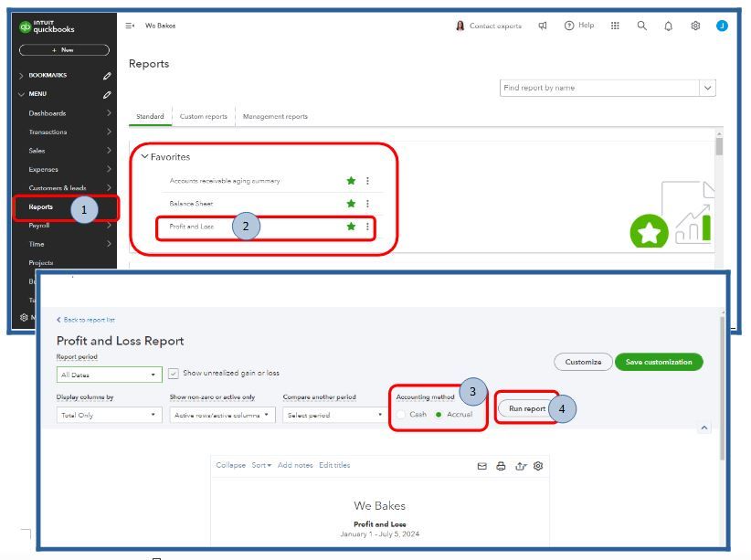Click Edit titles link
This screenshot has height=560, width=751.
334,465
